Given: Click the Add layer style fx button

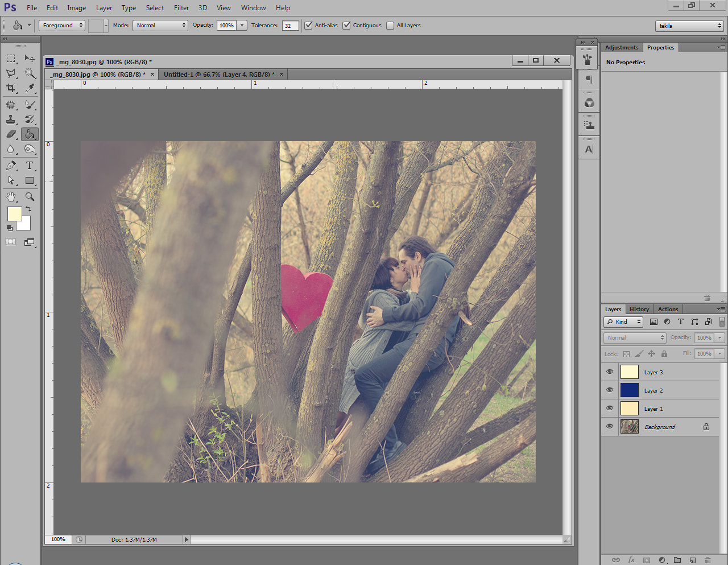Looking at the screenshot, I should (x=631, y=560).
